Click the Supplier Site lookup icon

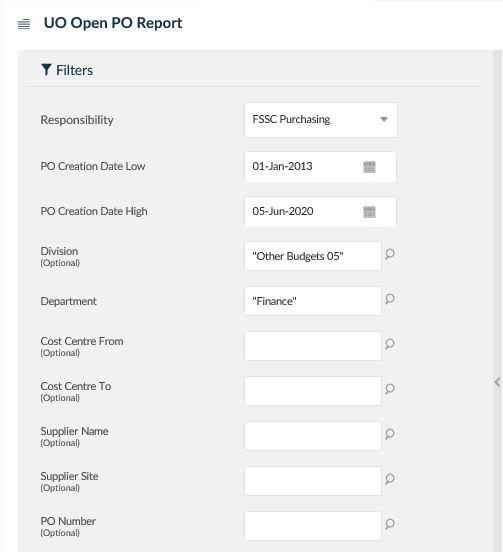point(389,479)
